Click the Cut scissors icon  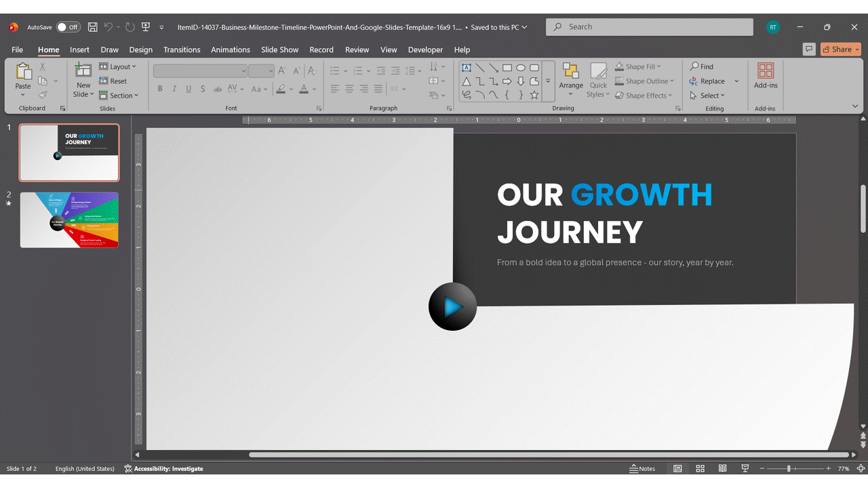(43, 66)
